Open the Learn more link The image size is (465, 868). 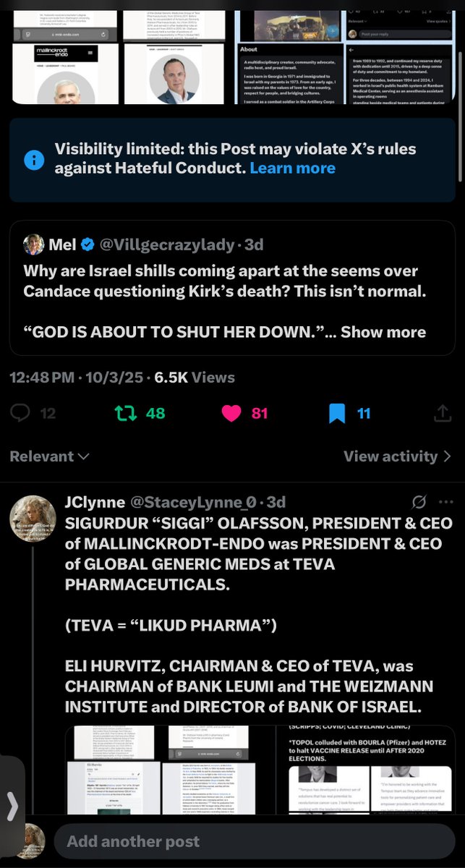click(292, 169)
